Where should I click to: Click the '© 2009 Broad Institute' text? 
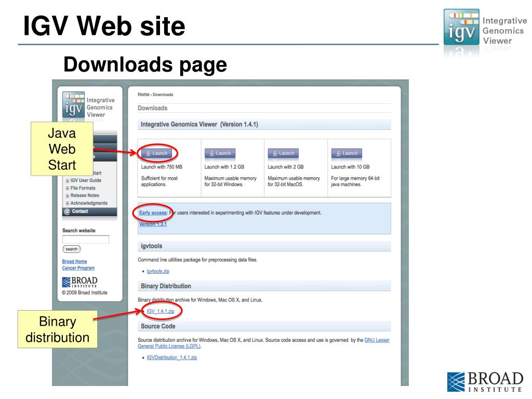tap(85, 293)
